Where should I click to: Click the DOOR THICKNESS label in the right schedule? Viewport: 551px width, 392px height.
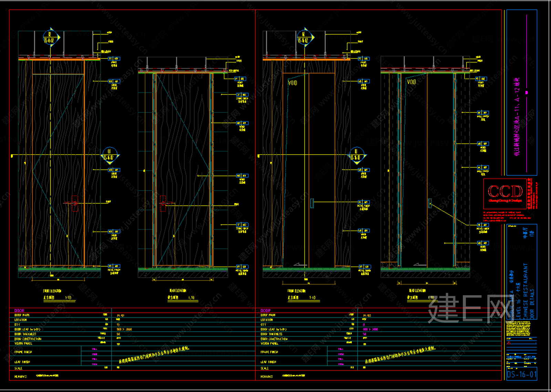271,334
